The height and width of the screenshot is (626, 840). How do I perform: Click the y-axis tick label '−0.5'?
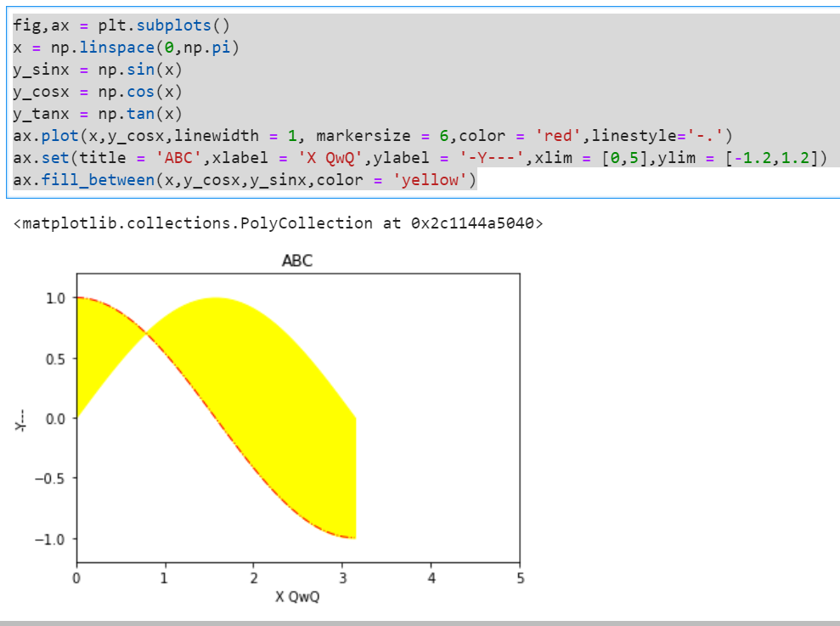[50, 478]
